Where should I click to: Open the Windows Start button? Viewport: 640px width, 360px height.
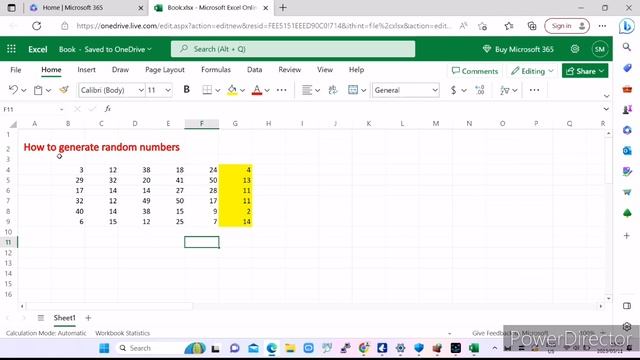(x=104, y=348)
